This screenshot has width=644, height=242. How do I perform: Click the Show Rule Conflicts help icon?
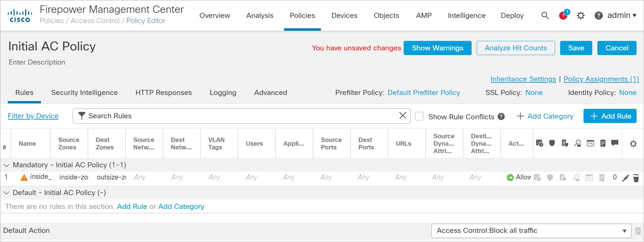(x=501, y=117)
